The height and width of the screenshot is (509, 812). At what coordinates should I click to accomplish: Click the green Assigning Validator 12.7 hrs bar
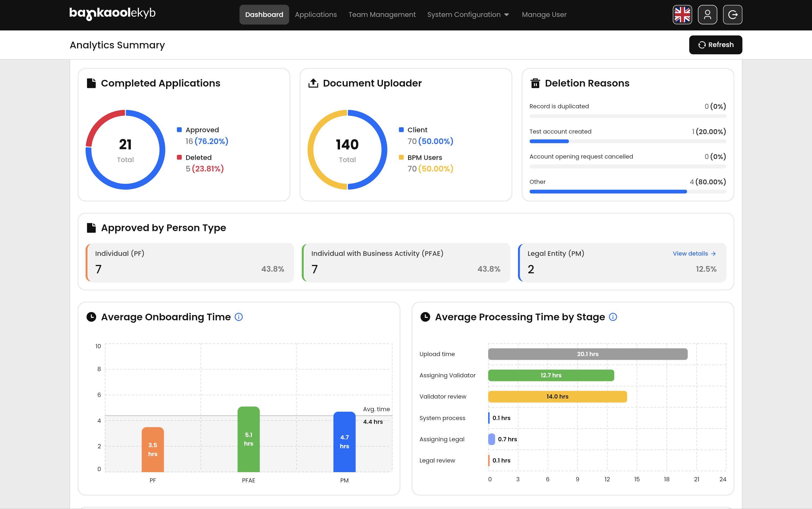click(551, 375)
